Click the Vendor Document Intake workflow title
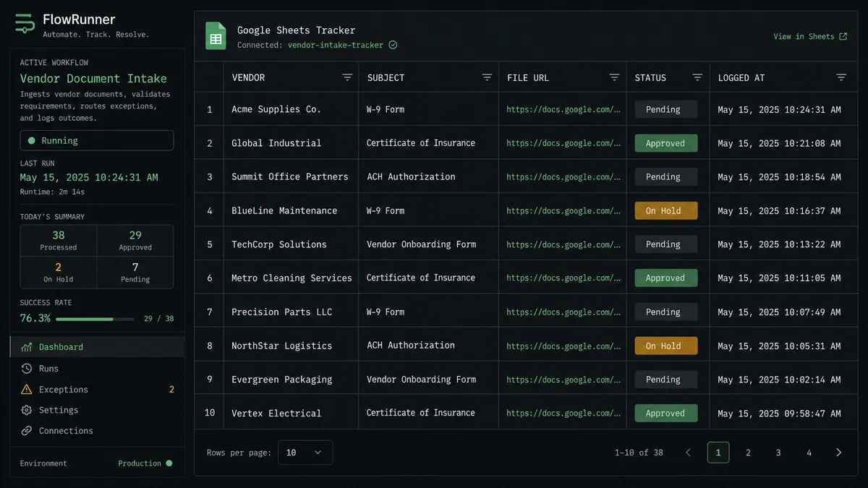Viewport: 868px width, 488px height. point(93,79)
